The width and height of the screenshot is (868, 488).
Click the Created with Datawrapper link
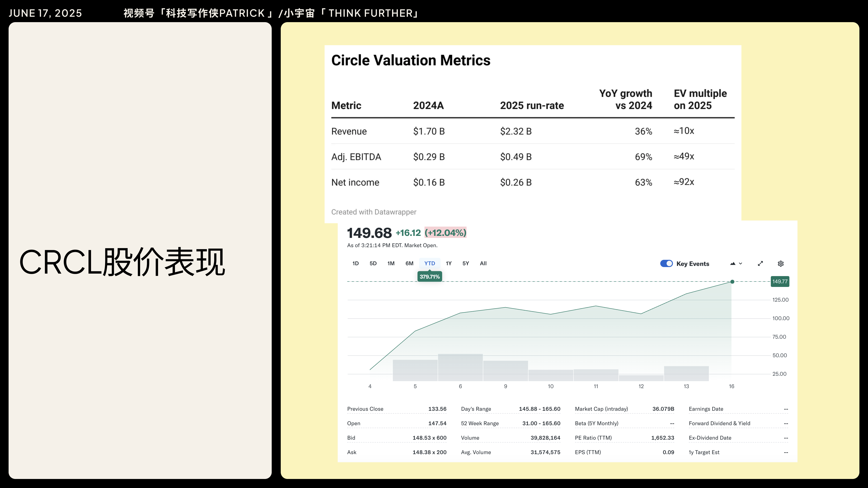[374, 212]
